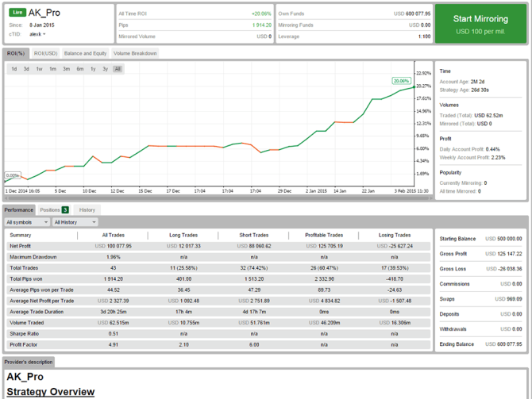Click the chart scrollbar left arrow
Screen dimensions: 532x399
[x=6, y=198]
